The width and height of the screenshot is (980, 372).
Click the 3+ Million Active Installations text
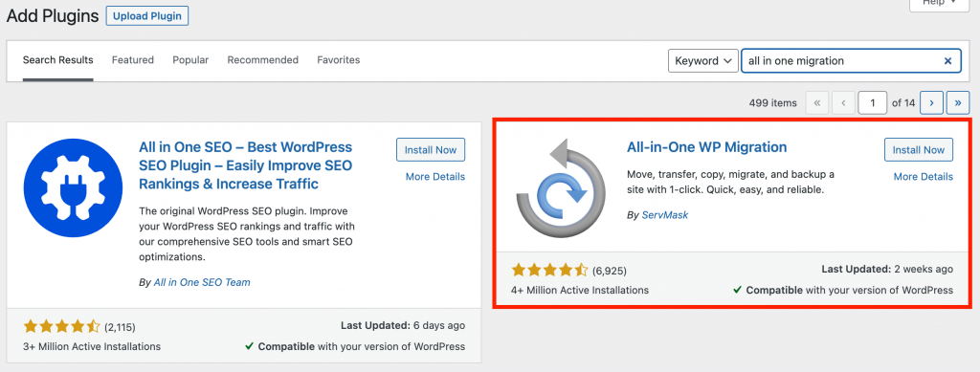92,346
